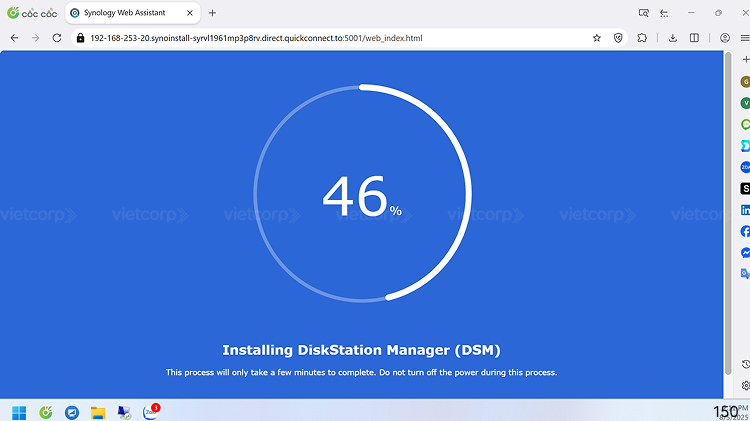Click the LinkedIn icon in sidebar
This screenshot has width=750, height=421.
point(745,210)
